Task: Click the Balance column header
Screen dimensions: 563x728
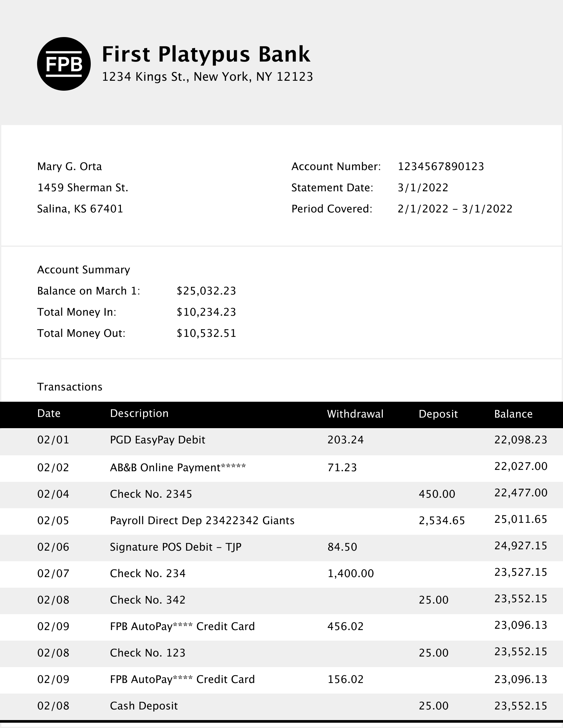Action: click(513, 414)
